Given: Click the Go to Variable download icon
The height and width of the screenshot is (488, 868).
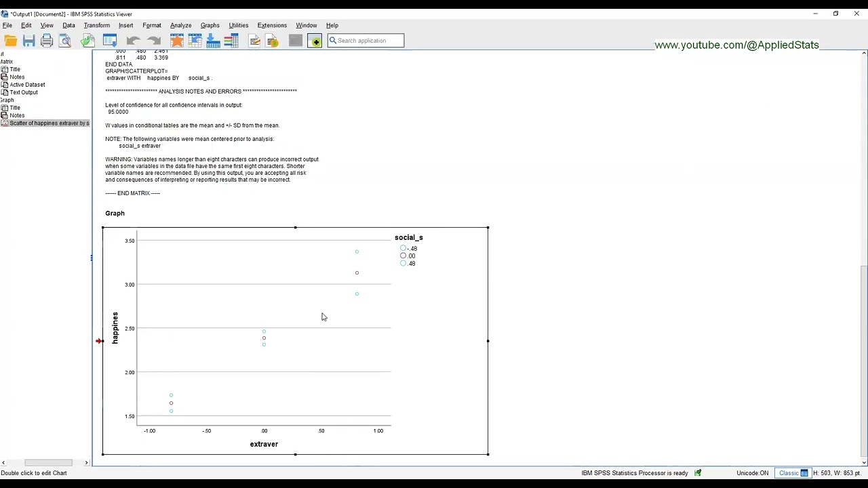Looking at the screenshot, I should 213,41.
